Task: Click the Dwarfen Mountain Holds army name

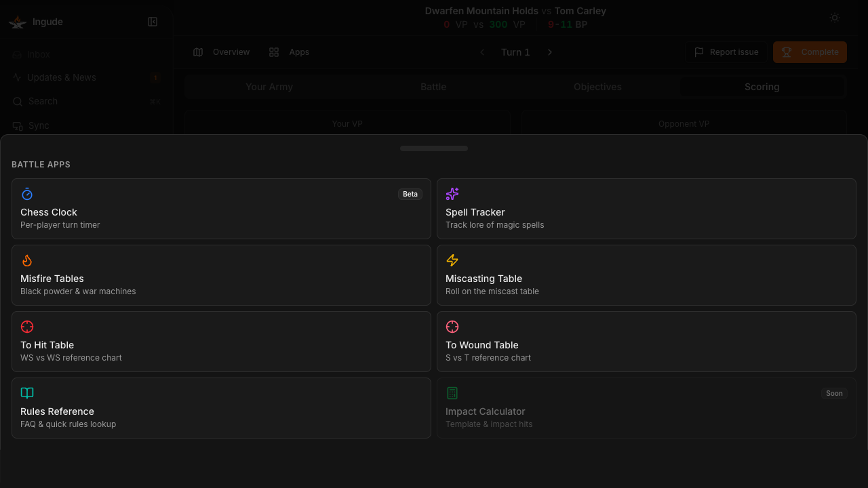Action: (481, 11)
